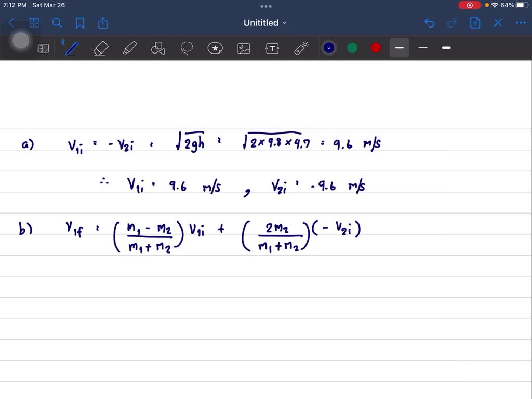Activate the Lasso selection tool
The height and width of the screenshot is (399, 532).
[x=187, y=48]
